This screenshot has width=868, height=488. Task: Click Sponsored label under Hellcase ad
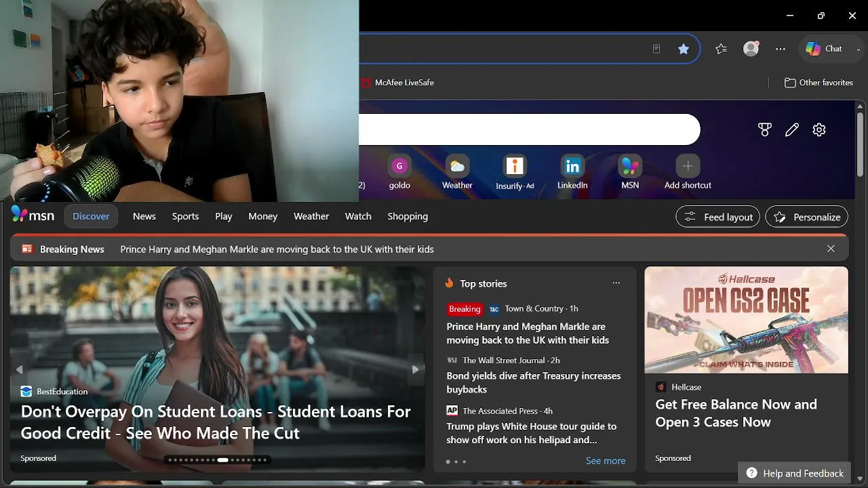(673, 458)
